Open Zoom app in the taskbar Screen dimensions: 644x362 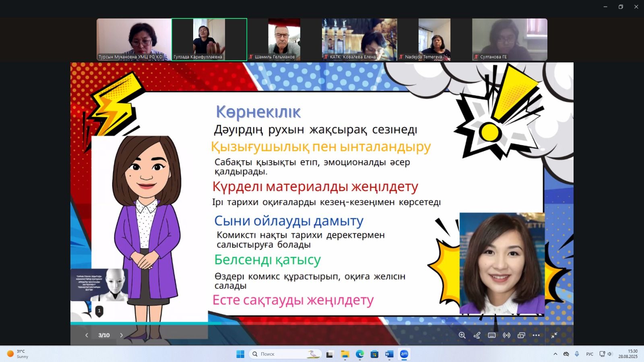coord(404,354)
